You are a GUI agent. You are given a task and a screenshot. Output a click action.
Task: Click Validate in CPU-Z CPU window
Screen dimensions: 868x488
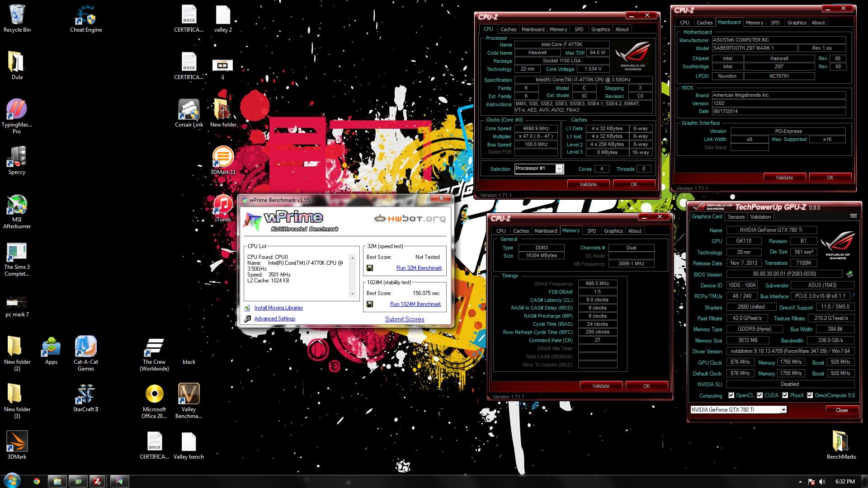588,184
